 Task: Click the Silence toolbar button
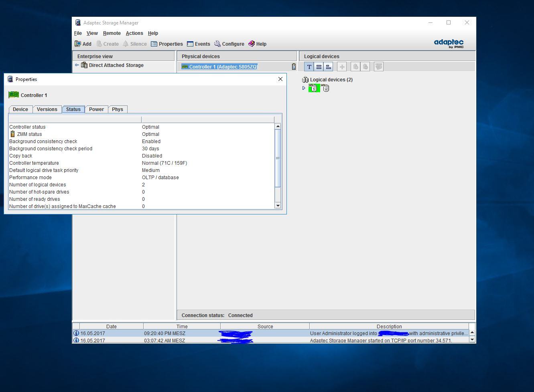pos(135,44)
